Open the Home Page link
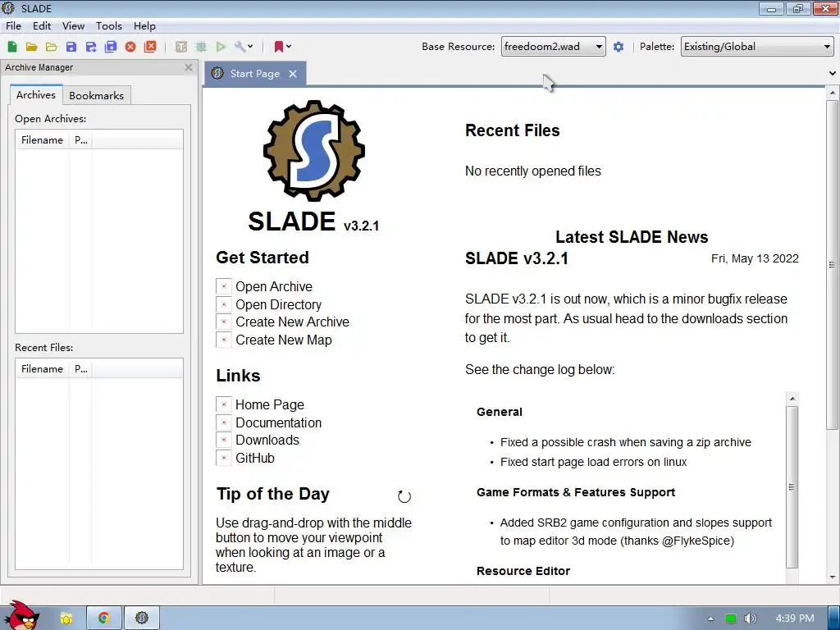840x630 pixels. [269, 404]
